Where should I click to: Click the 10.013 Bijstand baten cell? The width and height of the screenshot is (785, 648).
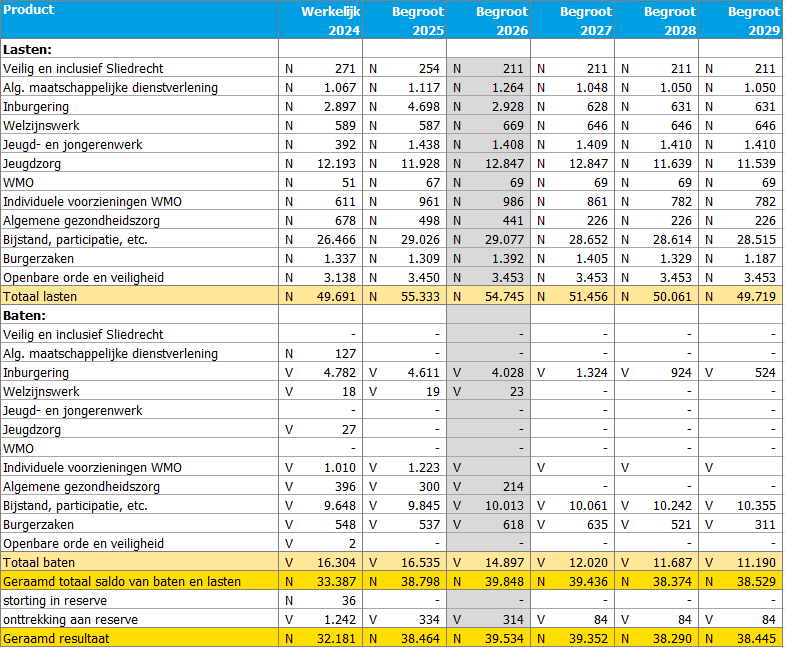504,506
